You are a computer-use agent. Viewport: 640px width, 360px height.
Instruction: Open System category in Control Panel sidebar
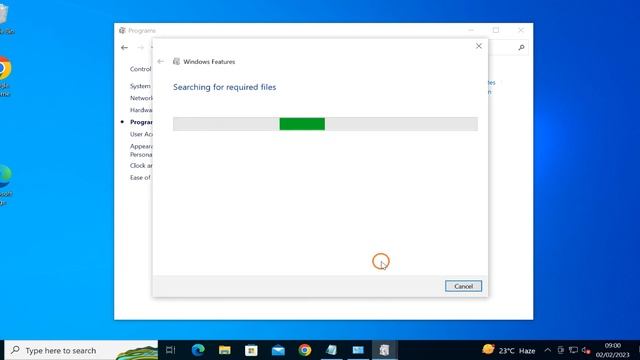click(x=140, y=86)
